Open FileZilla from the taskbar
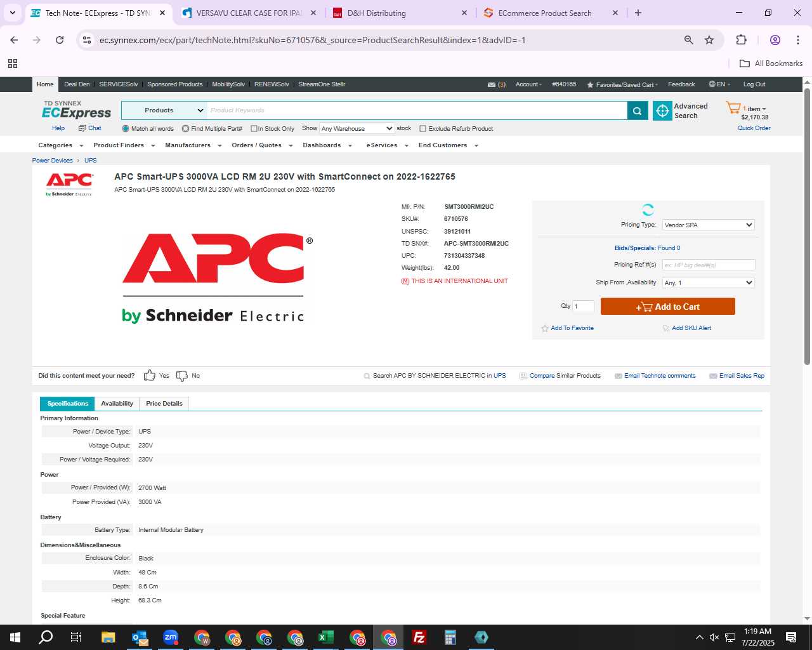Screen dimensions: 812x650 (x=419, y=637)
